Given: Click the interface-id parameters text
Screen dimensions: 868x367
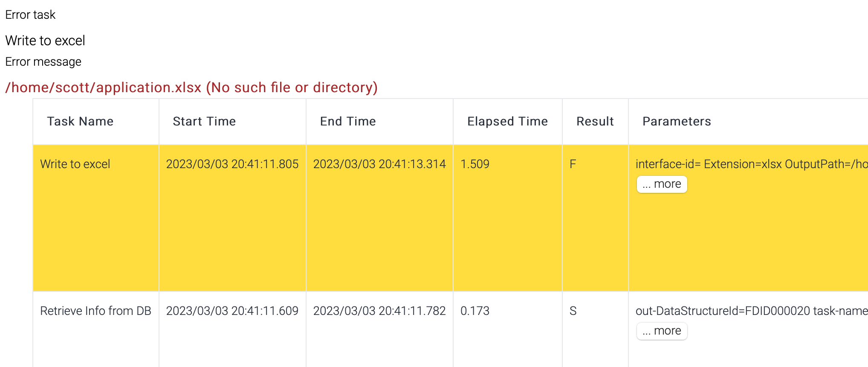Looking at the screenshot, I should pos(751,164).
